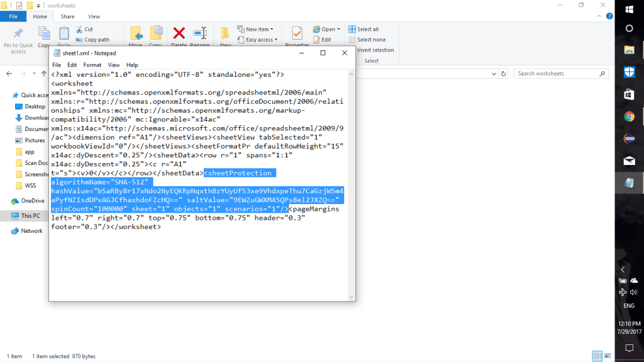Click the red Delete icon in ribbon

click(x=179, y=33)
